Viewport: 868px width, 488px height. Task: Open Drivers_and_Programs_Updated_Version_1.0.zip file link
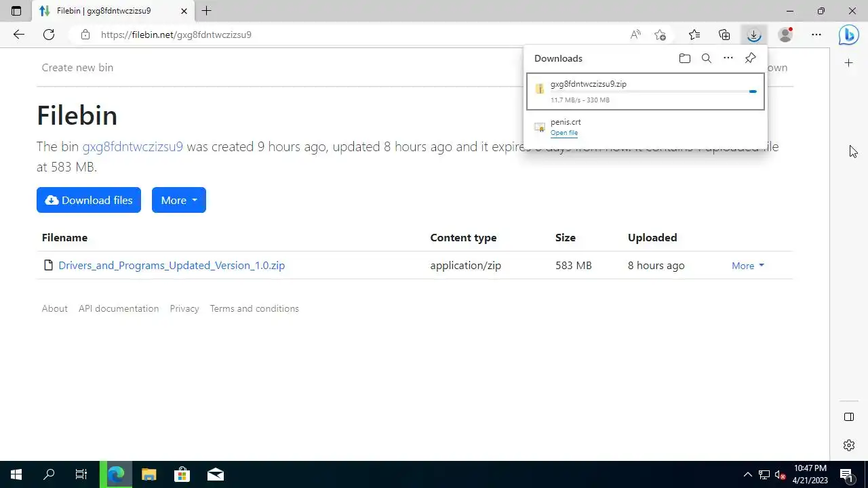pyautogui.click(x=172, y=266)
